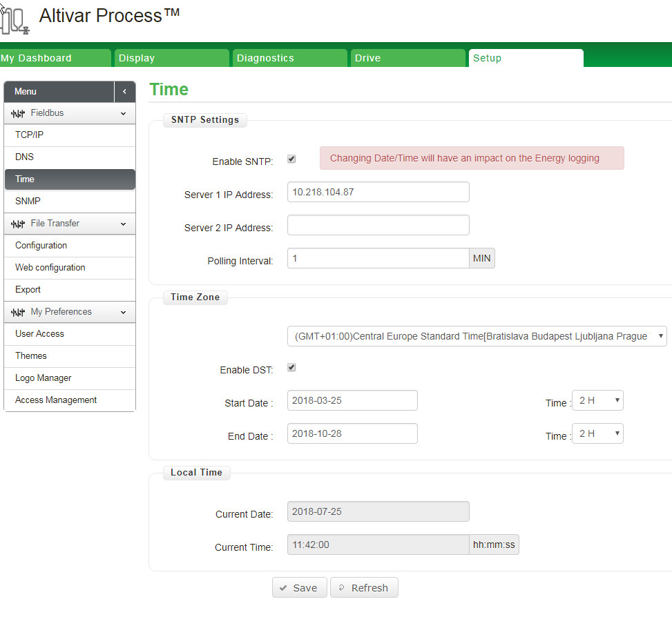Image resolution: width=672 pixels, height=617 pixels.
Task: Click the SNTP Settings group heading
Action: click(x=205, y=120)
